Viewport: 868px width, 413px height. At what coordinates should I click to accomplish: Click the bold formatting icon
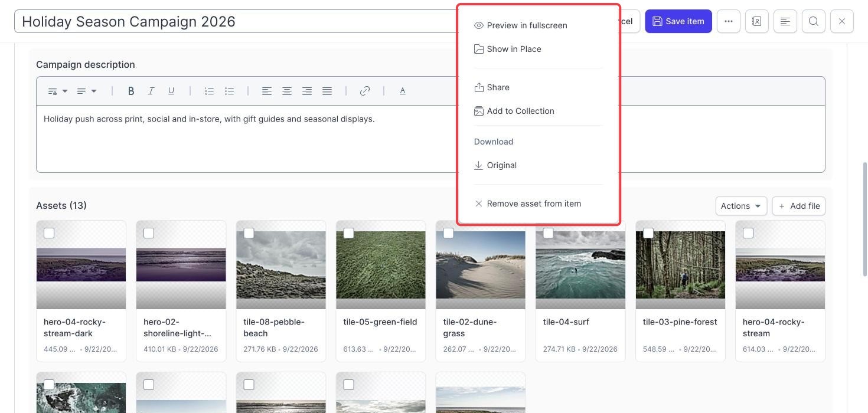coord(131,91)
